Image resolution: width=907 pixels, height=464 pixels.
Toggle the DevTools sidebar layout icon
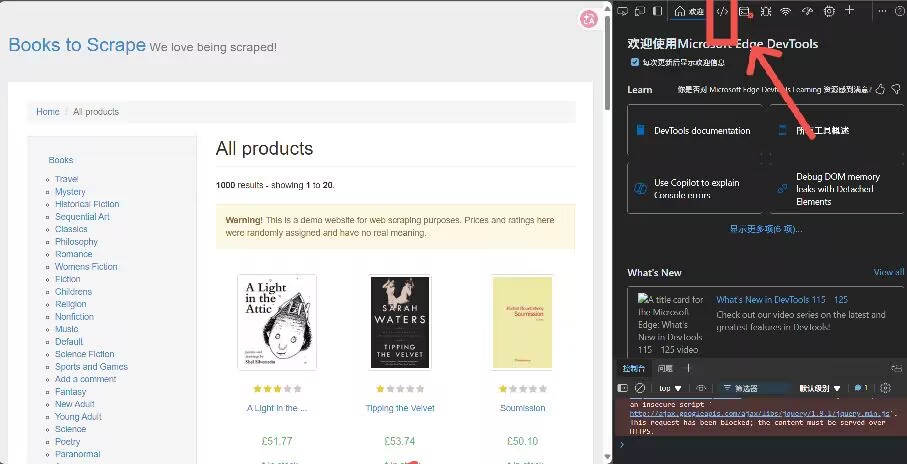657,11
